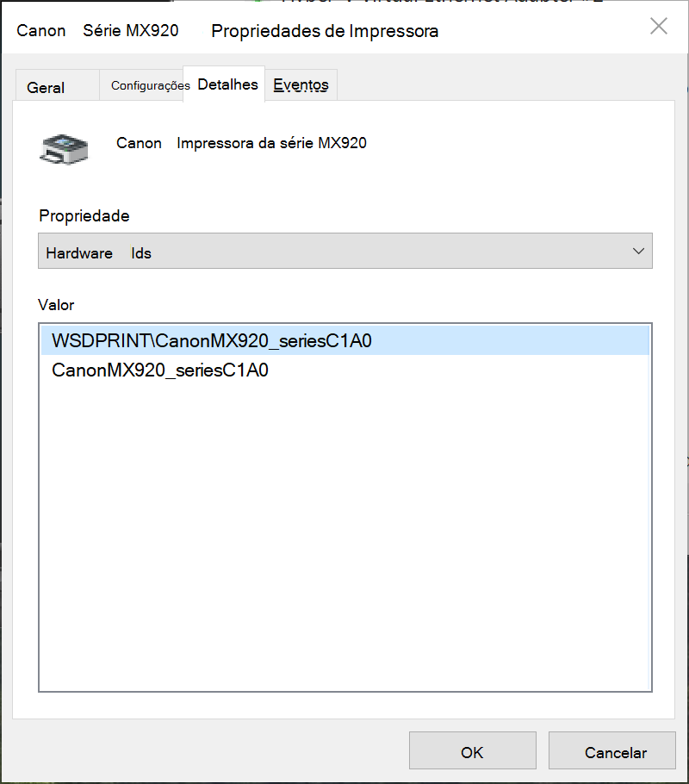Switch to the Geral tab
Screen dimensions: 689x784
46,88
